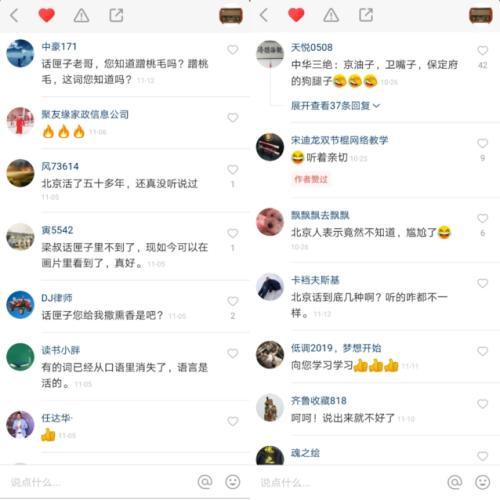Expand 展开查看37条回复 replies
The height and width of the screenshot is (500, 500).
[335, 106]
